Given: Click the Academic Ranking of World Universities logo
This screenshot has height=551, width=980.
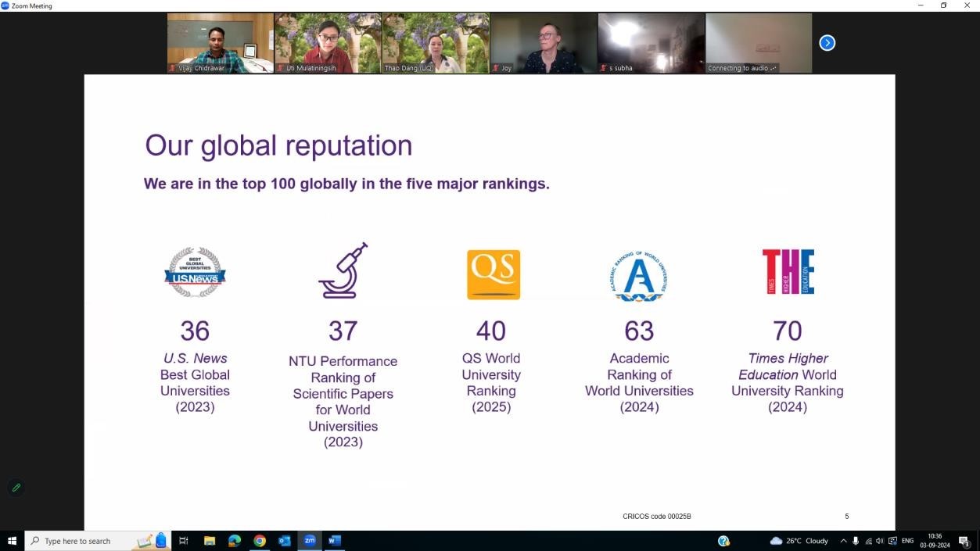Looking at the screenshot, I should tap(639, 277).
